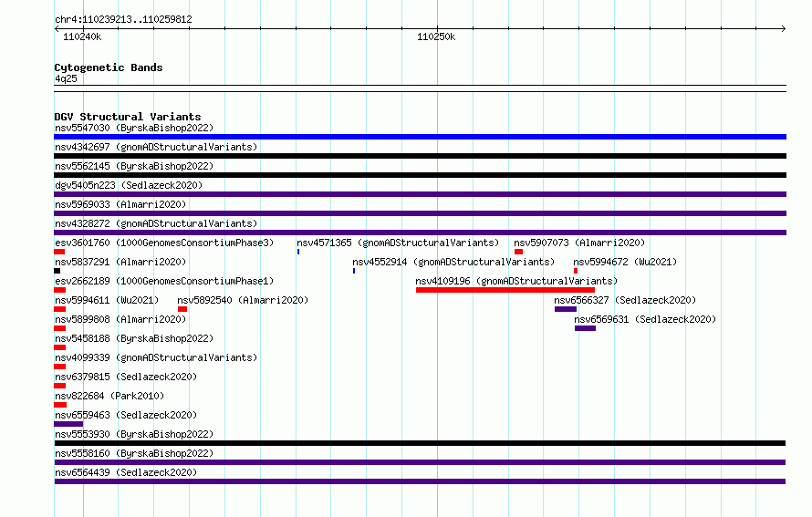Click the purple dgv5405n223 variant bar
812x517 pixels.
tap(420, 194)
